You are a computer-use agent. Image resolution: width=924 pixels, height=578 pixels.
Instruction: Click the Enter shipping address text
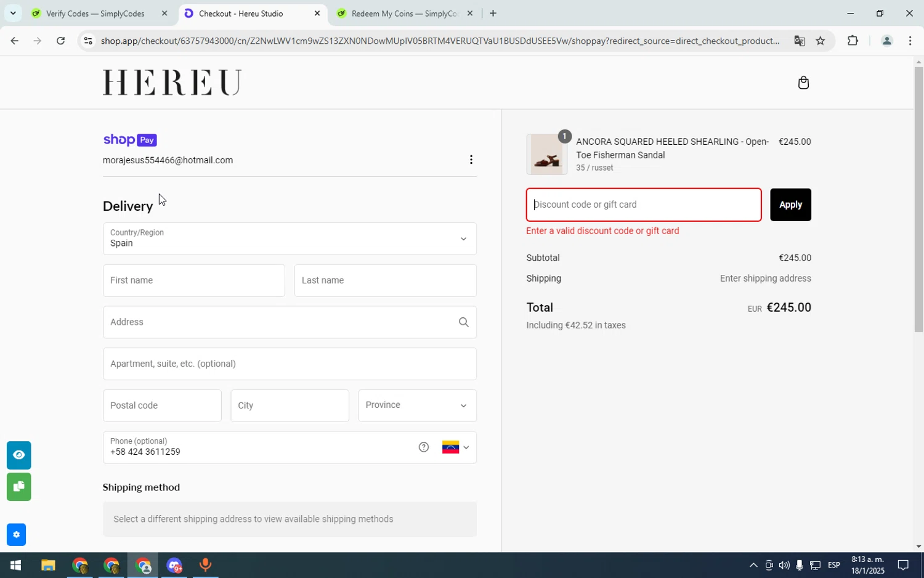pyautogui.click(x=765, y=279)
